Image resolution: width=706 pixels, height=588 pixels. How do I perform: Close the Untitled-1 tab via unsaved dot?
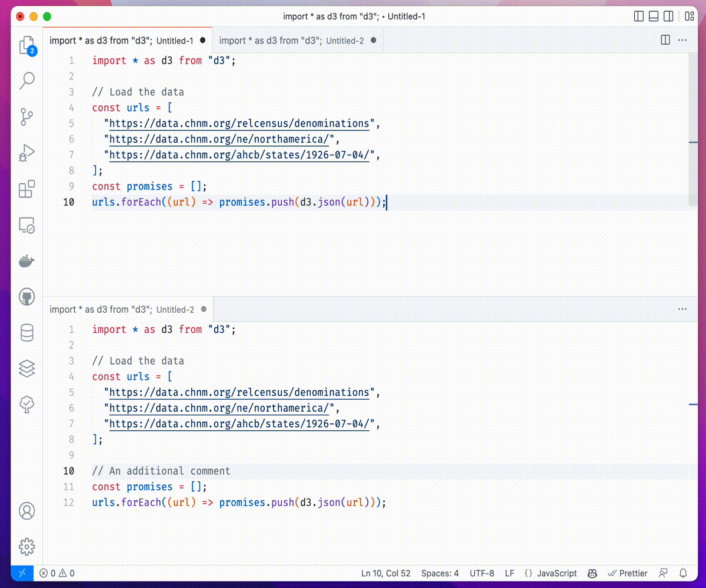[x=203, y=41]
